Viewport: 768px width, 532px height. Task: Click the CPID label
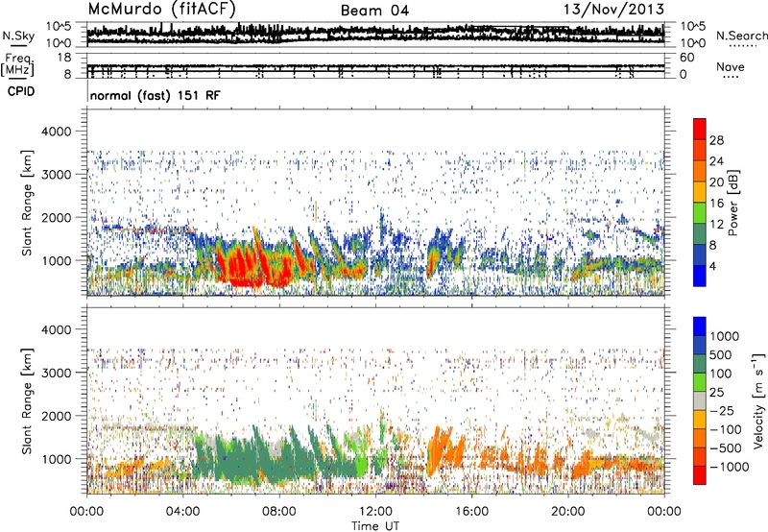tap(20, 91)
